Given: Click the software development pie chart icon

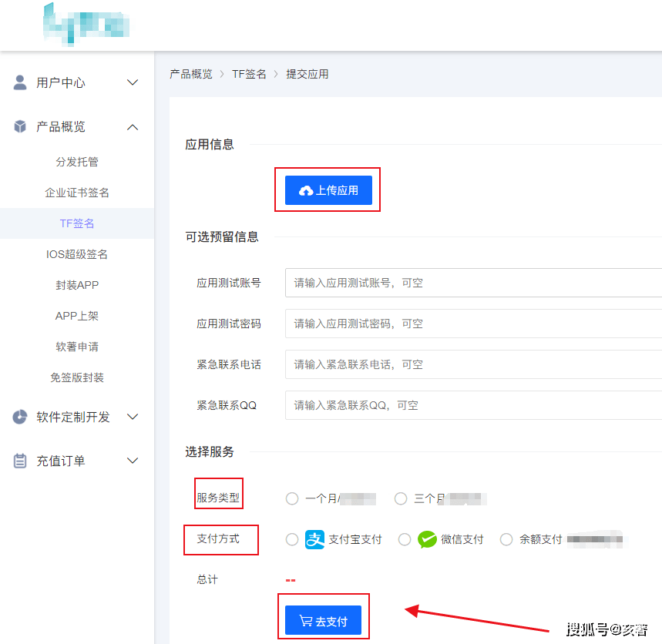Looking at the screenshot, I should coord(20,417).
